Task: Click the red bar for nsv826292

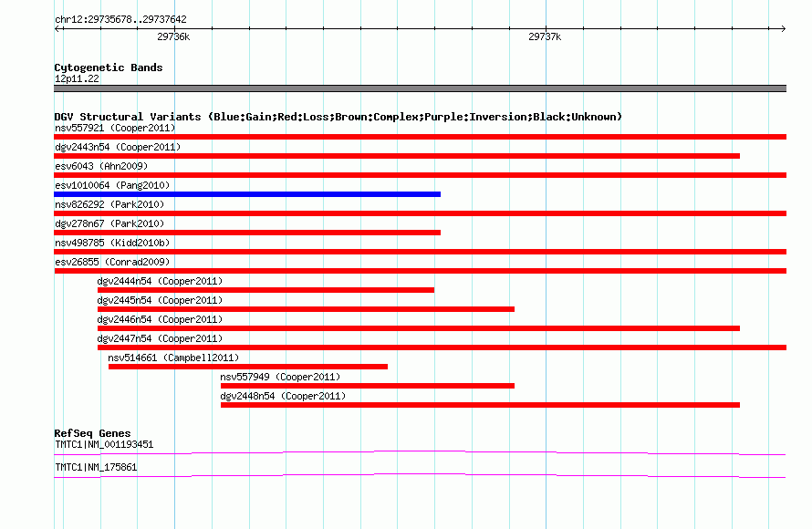Action: [420, 213]
